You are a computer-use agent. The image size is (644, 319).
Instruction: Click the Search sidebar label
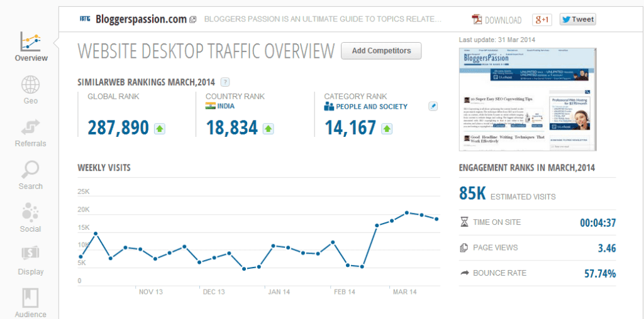coord(30,186)
